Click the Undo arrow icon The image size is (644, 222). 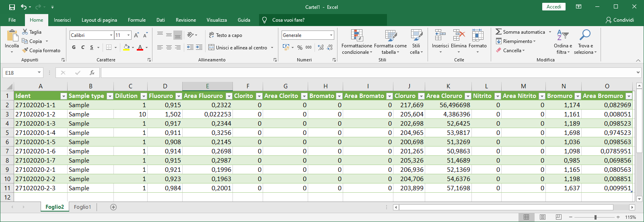(24, 7)
